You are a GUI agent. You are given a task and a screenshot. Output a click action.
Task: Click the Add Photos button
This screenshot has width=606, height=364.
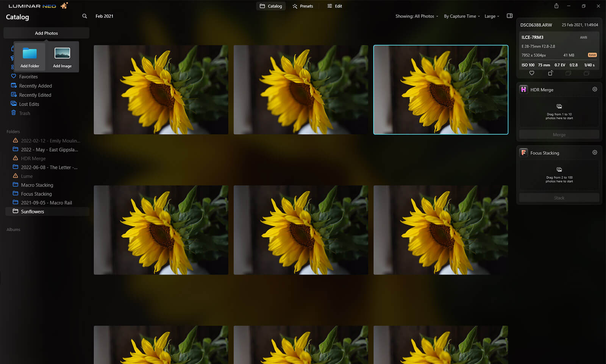coord(46,33)
